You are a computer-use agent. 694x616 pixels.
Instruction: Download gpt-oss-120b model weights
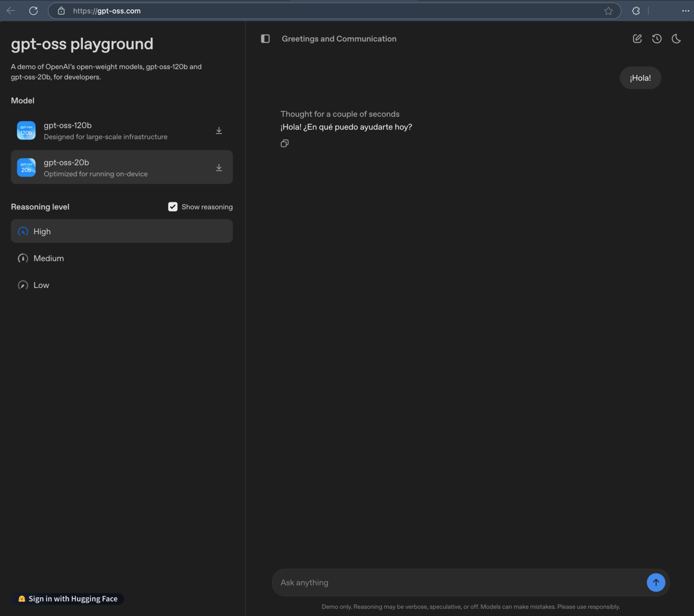[x=219, y=131]
